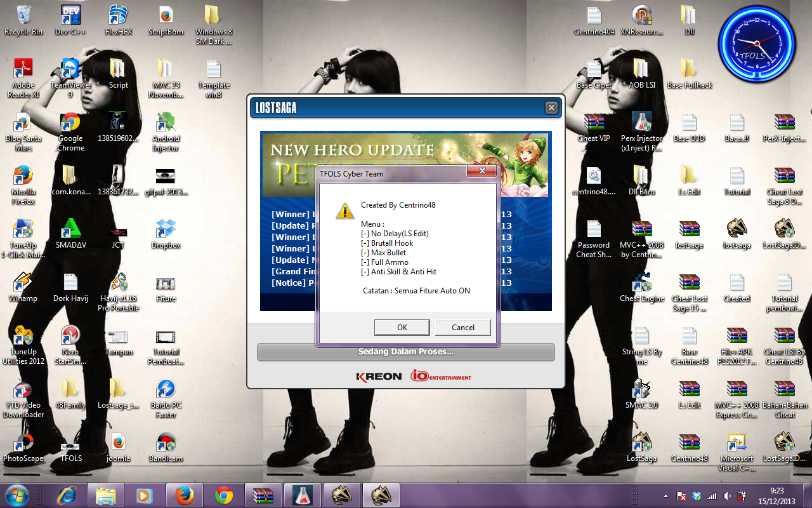The image size is (812, 508).
Task: Select the Centrino404 text file icon
Action: click(x=594, y=20)
